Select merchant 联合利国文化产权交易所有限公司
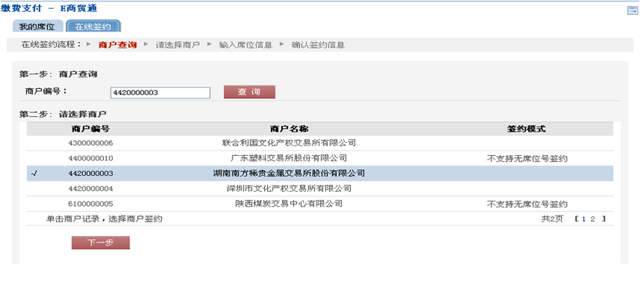This screenshot has height=295, width=644. pyautogui.click(x=289, y=143)
